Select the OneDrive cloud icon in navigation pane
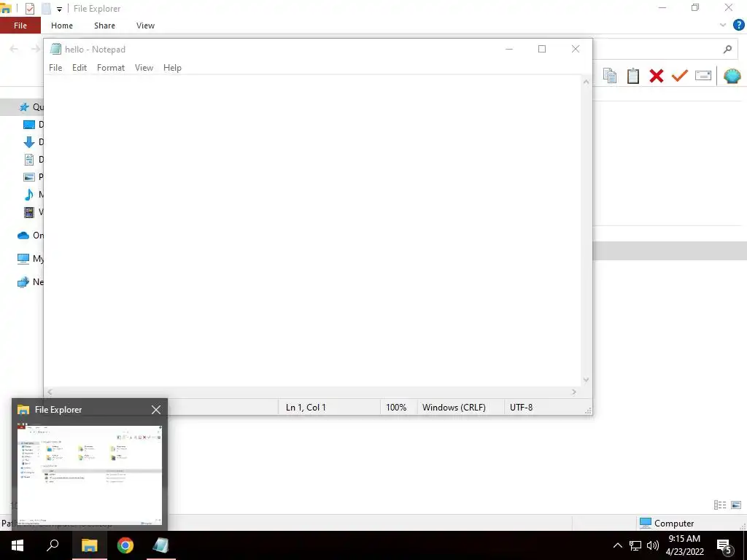Screen dimensions: 747x560 click(23, 236)
